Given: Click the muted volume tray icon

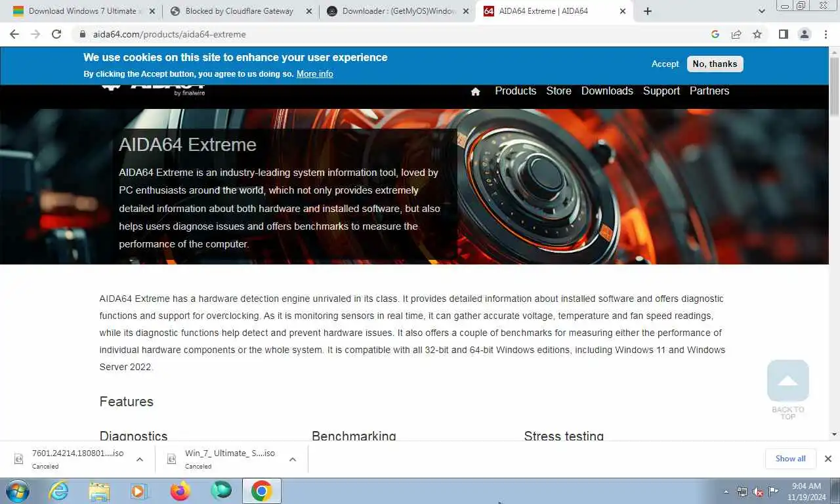Looking at the screenshot, I should [758, 492].
